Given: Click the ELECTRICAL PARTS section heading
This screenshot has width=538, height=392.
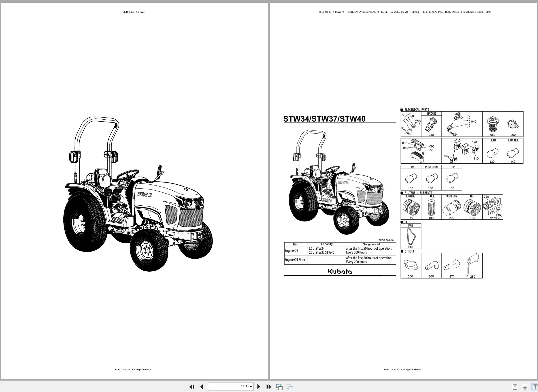Looking at the screenshot, I should click(x=417, y=110).
